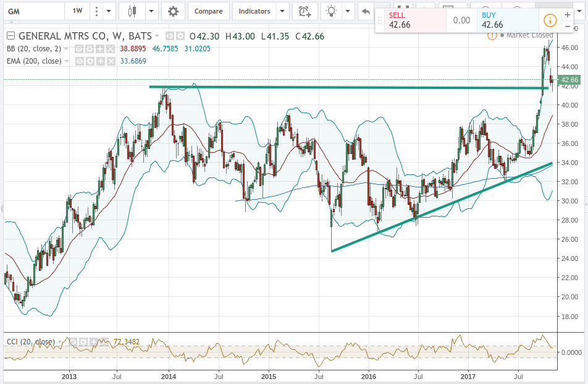Click the undo arrow icon
This screenshot has height=384, width=588.
pos(366,11)
